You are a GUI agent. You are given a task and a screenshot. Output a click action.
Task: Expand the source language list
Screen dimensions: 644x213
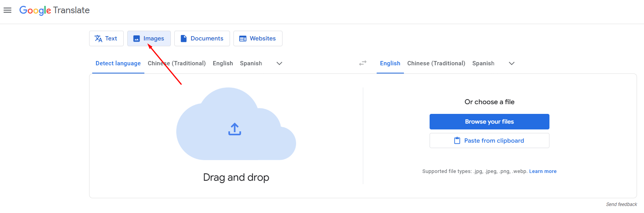pos(279,63)
